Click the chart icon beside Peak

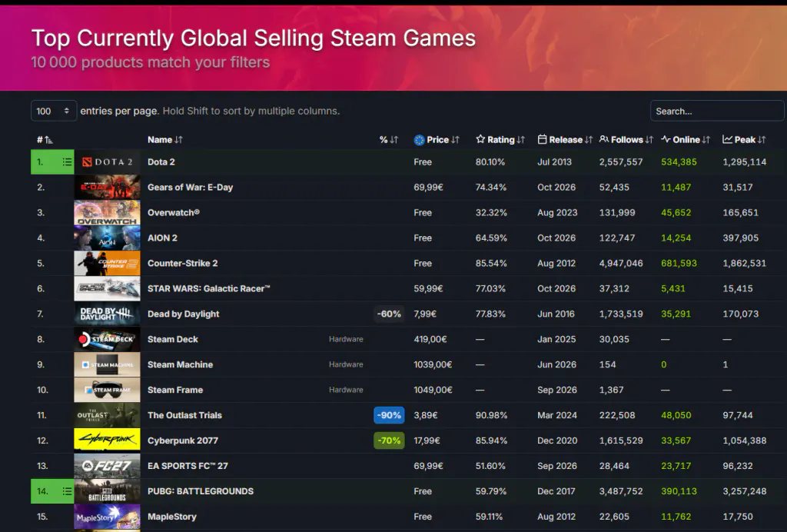coord(727,139)
